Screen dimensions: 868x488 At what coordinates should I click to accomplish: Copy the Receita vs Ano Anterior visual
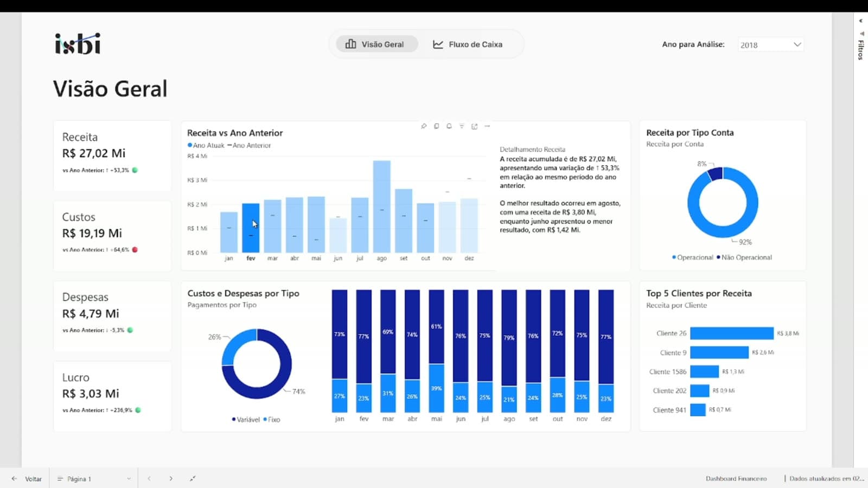pos(436,126)
